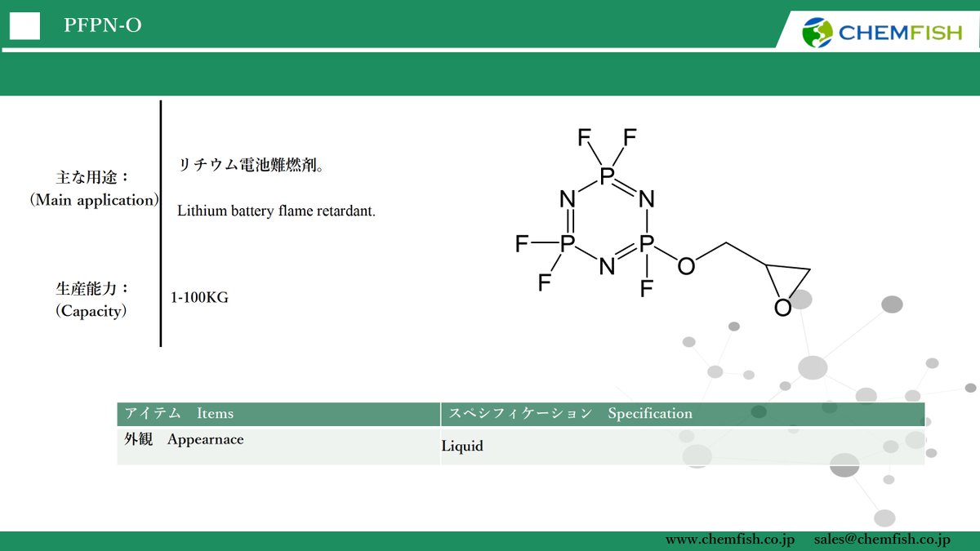
Task: Click the スペシフィケーション Specification header
Action: 683,414
